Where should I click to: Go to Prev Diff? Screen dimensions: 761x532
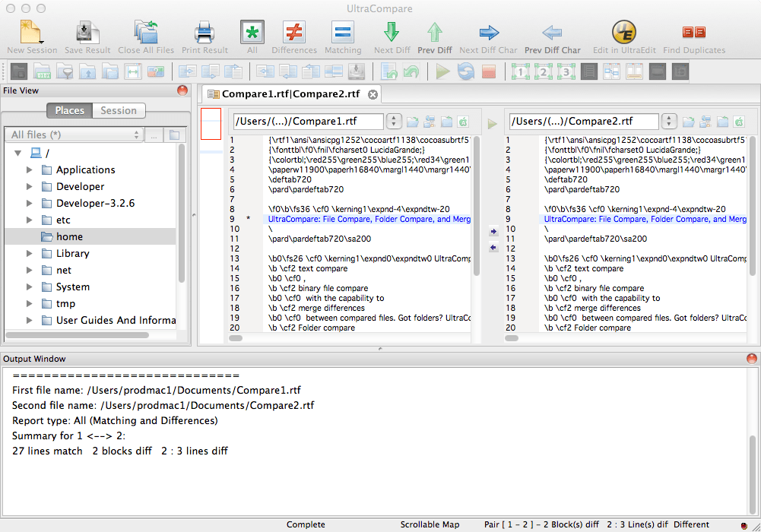(434, 37)
